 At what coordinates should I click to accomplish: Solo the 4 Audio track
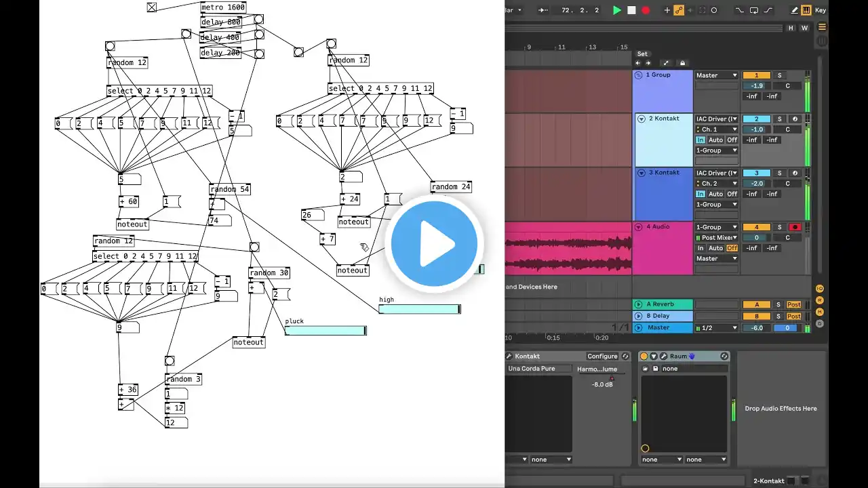[779, 227]
